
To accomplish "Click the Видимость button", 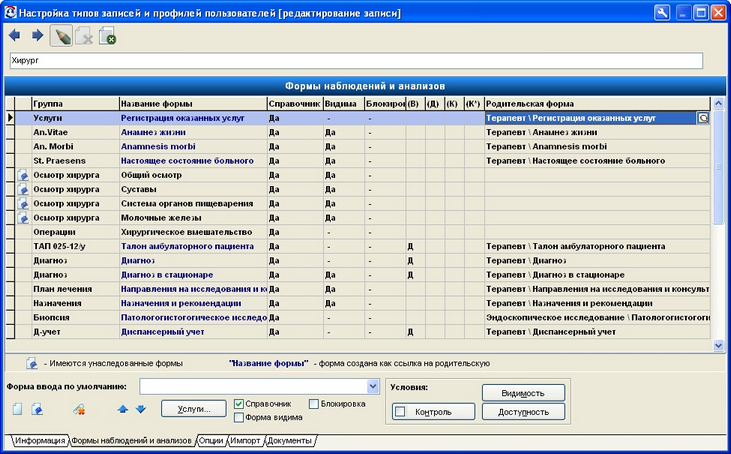I will [x=523, y=393].
